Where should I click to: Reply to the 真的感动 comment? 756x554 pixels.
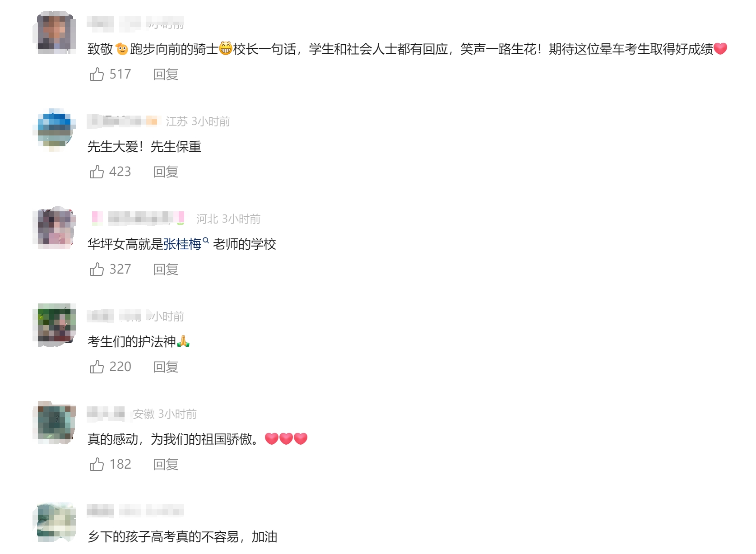[x=166, y=465]
